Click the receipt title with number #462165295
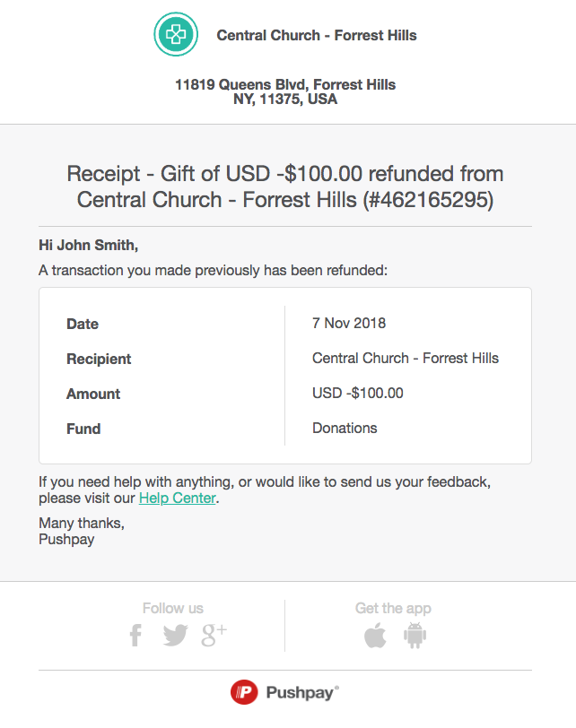Screen dimensions: 576x728 coord(285,186)
